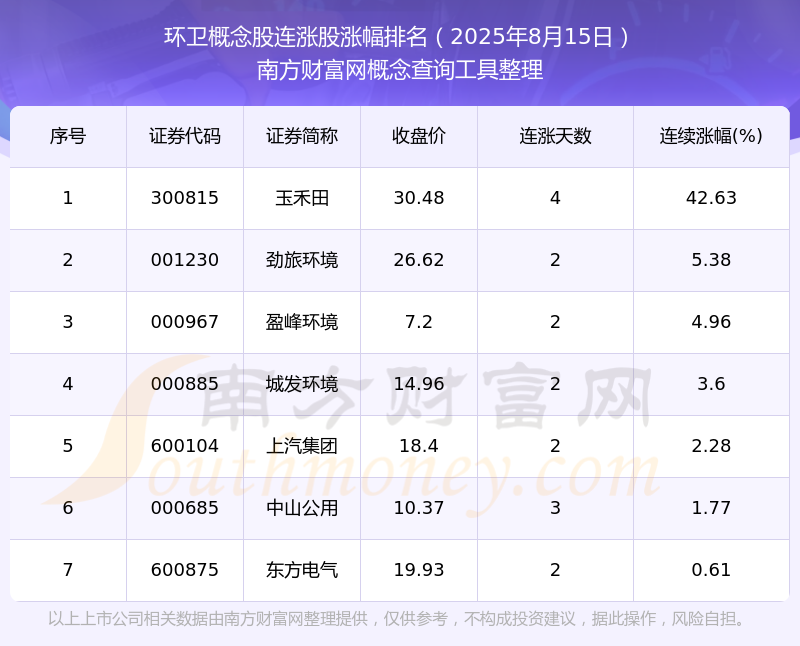Click gain value 0.61
Screen dimensions: 800x646
tap(711, 570)
